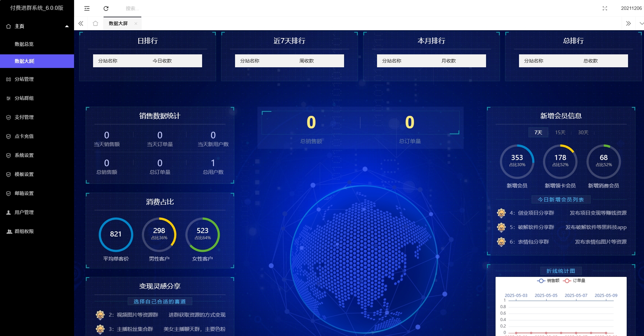
Task: Click the home icon tab
Action: [x=95, y=23]
